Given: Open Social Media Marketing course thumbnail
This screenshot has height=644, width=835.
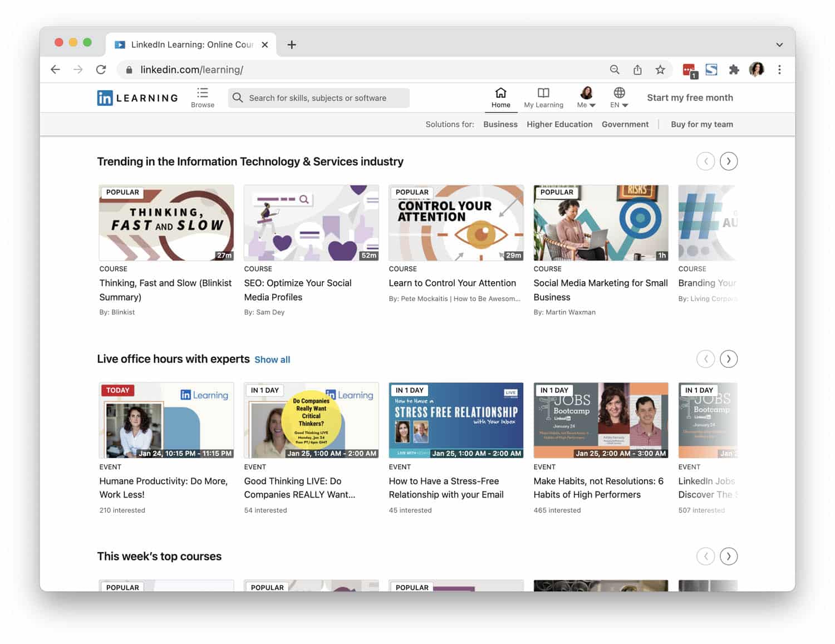Looking at the screenshot, I should point(601,223).
